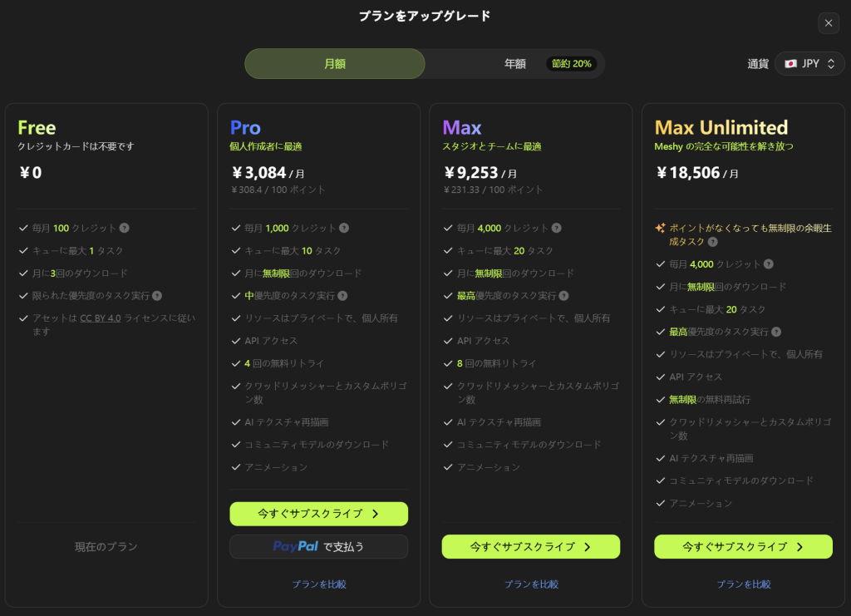Click 4 回の無料リトライ feature
Viewport: 851px width, 616px height.
click(284, 363)
